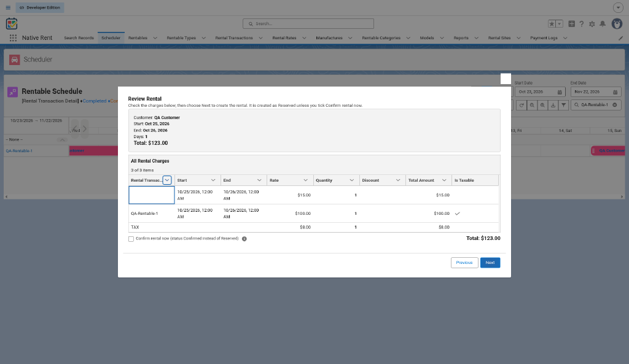The width and height of the screenshot is (629, 364).
Task: Open the App Launcher grid icon
Action: (x=14, y=37)
